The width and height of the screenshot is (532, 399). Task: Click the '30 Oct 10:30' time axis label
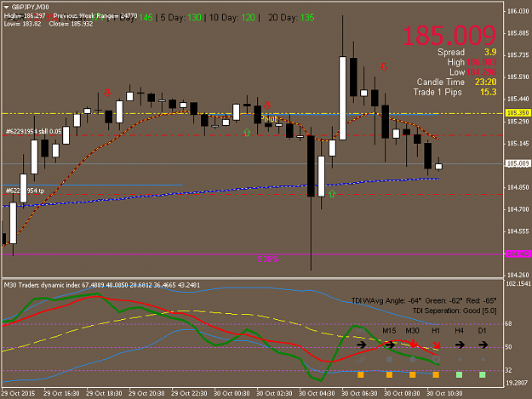tap(444, 394)
